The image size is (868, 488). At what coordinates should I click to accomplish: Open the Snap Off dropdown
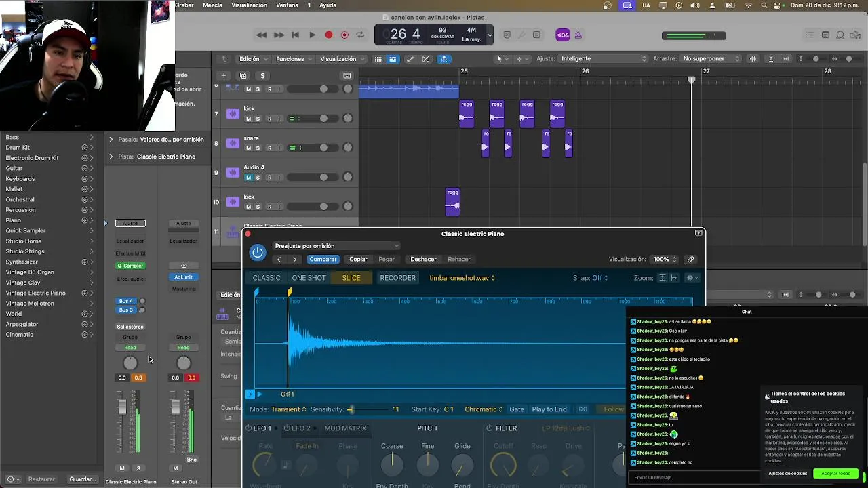coord(591,278)
